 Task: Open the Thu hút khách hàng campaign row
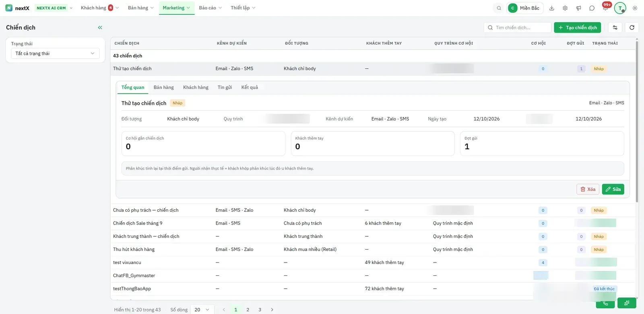pyautogui.click(x=373, y=249)
